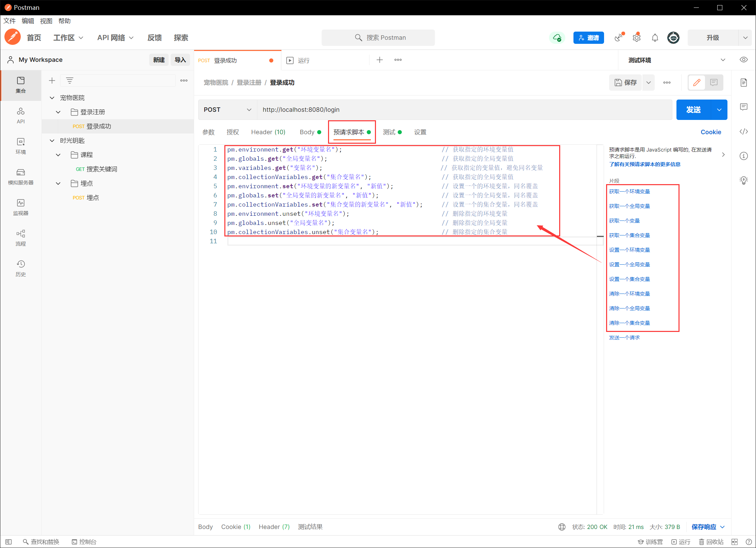Open the 视图 menu
This screenshot has width=756, height=548.
tap(46, 21)
